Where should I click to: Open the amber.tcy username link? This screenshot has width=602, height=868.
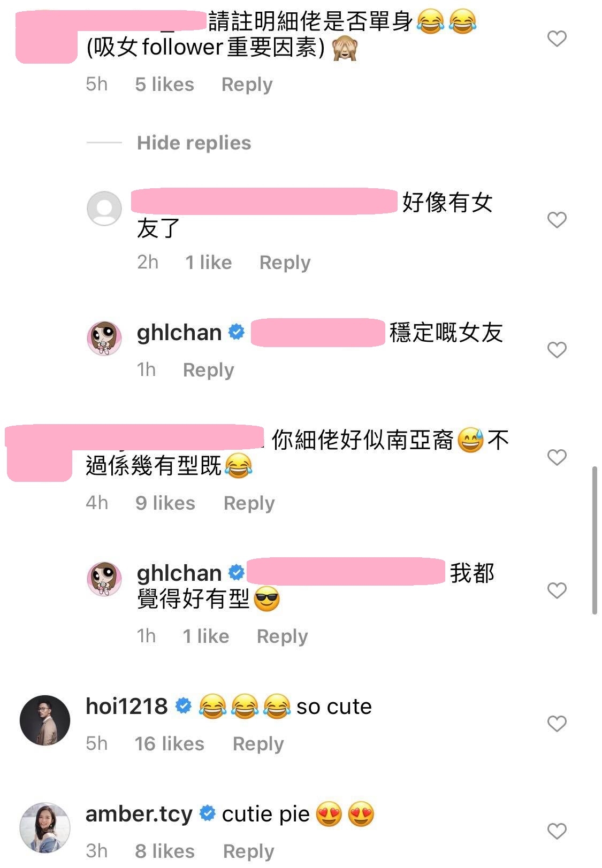[x=139, y=814]
